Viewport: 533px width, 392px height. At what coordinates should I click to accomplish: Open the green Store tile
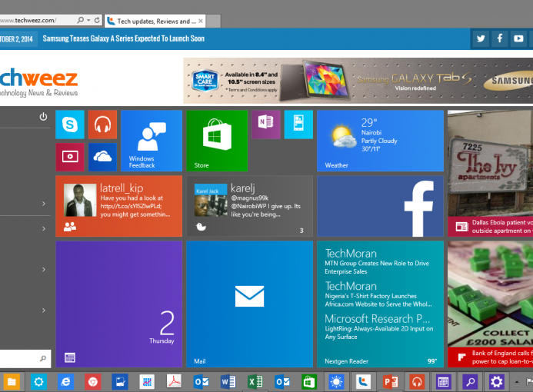pyautogui.click(x=217, y=141)
